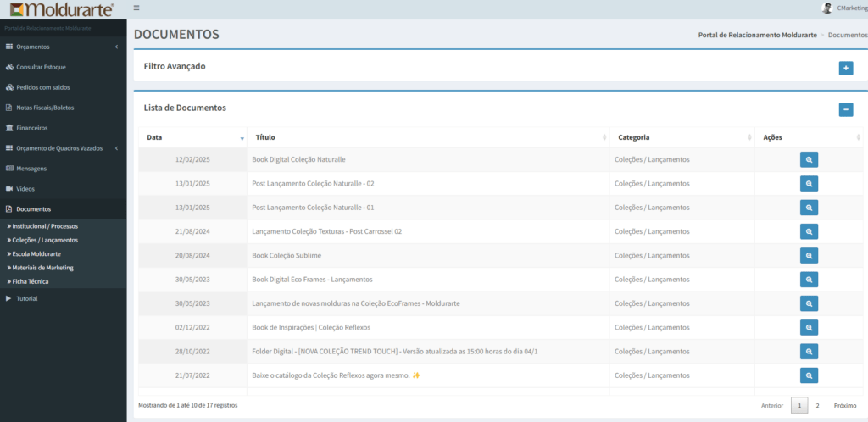Viewport: 868px width, 422px height.
Task: Toggle the hamburger sidebar menu icon
Action: point(136,8)
